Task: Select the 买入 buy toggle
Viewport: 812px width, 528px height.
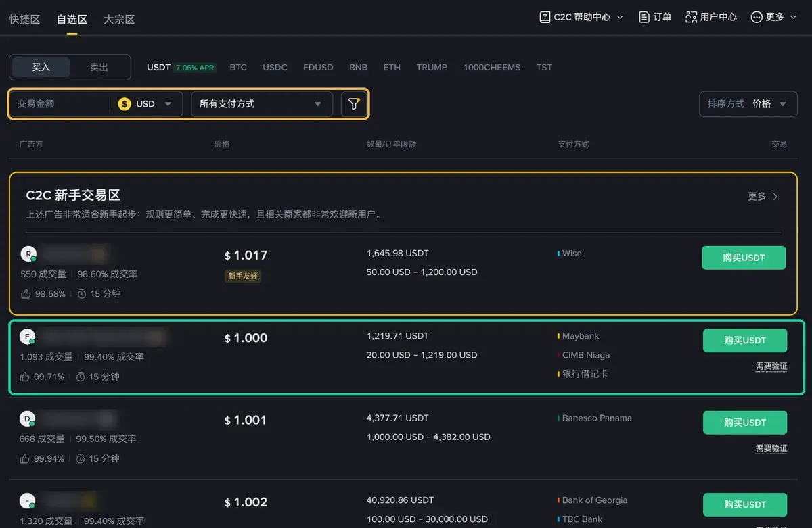Action: (41, 67)
